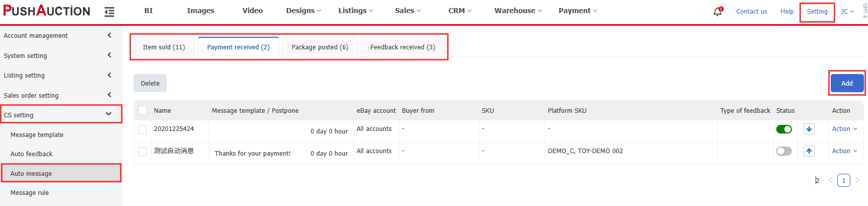The image size is (868, 206).
Task: Switch to the Feedback received (3) tab
Action: click(x=402, y=47)
